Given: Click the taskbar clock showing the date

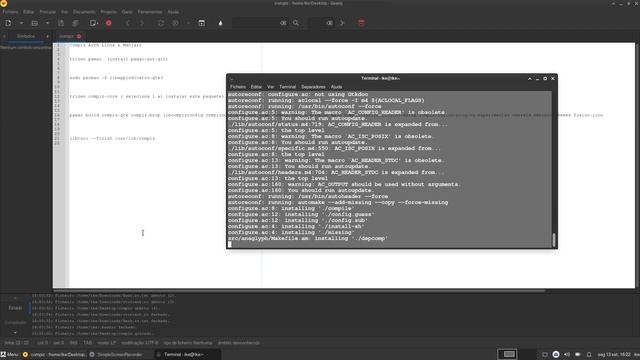Looking at the screenshot, I should coord(614,354).
